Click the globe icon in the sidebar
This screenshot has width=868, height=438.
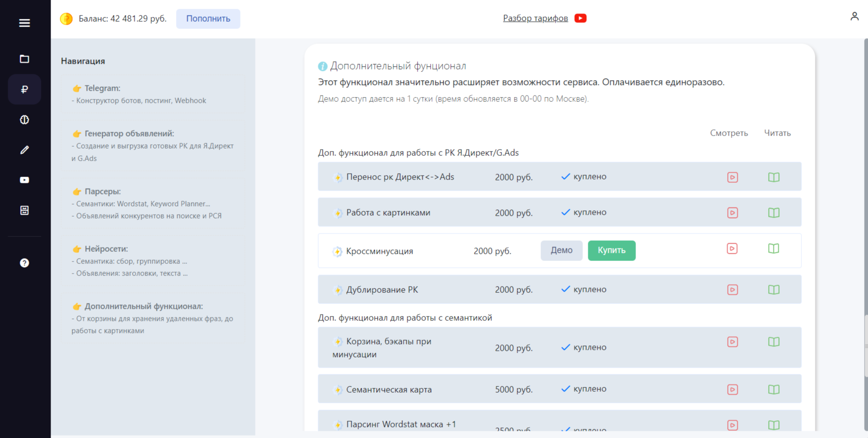25,120
